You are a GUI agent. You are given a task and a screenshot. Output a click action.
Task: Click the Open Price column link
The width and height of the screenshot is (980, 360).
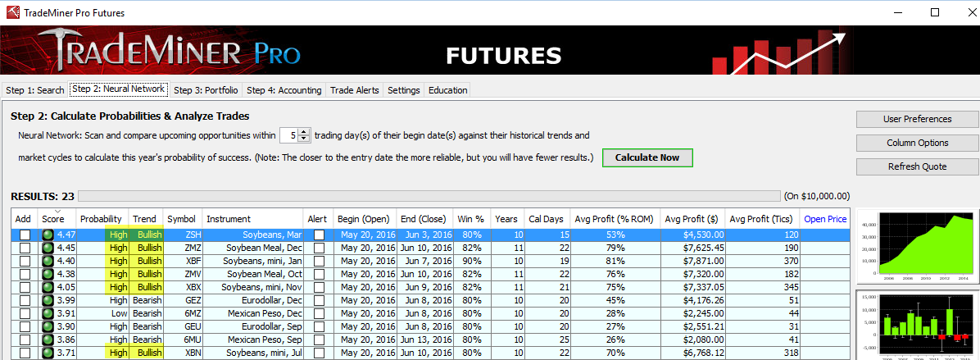[825, 219]
